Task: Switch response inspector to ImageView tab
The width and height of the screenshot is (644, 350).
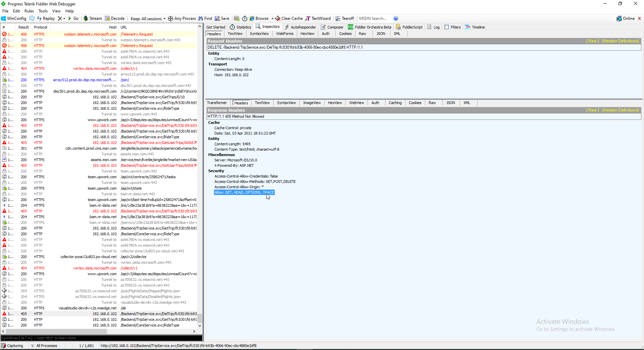Action: click(312, 103)
